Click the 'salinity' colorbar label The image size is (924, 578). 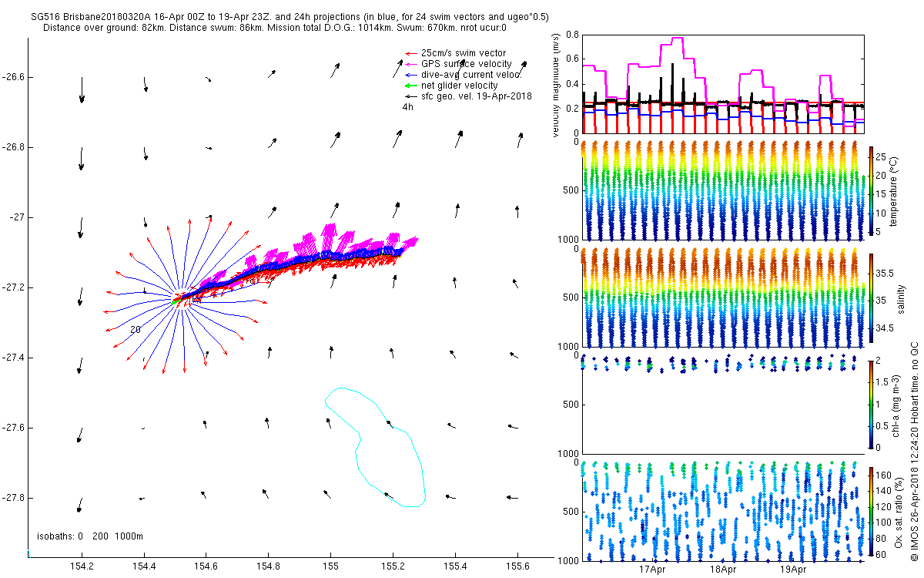click(900, 297)
